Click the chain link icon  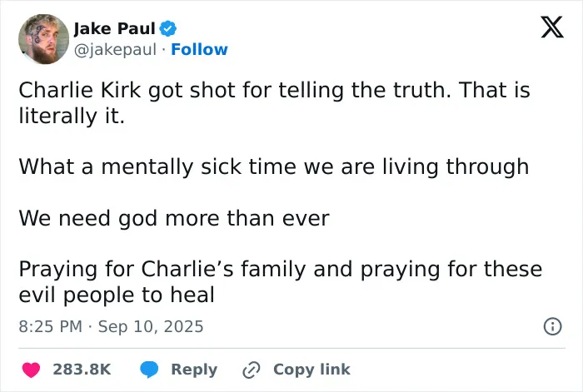tap(252, 370)
